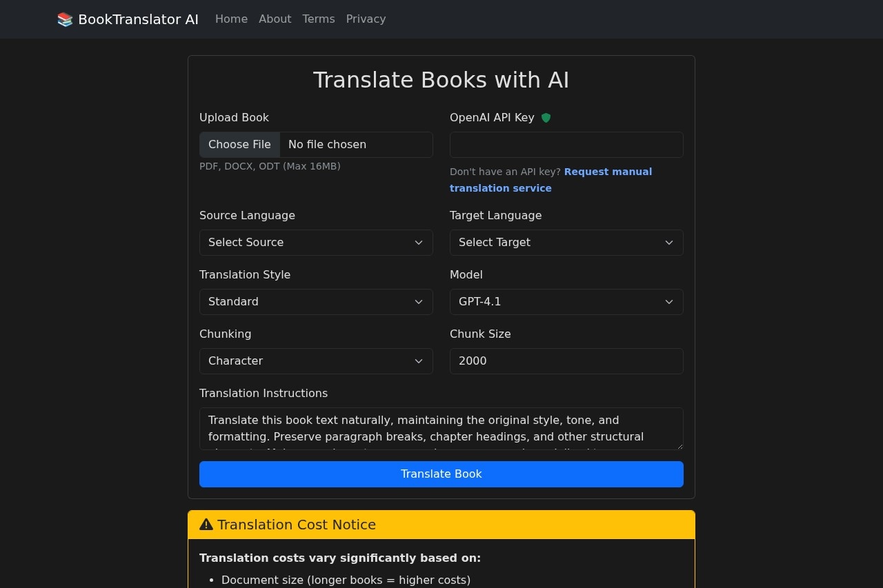
Task: Click the Chunk Size field showing 2000
Action: point(566,361)
